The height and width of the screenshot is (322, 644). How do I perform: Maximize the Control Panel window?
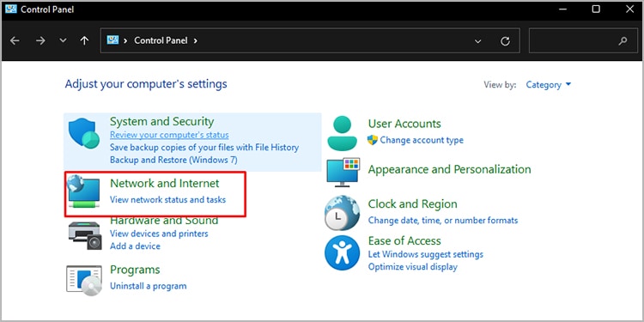coord(596,9)
